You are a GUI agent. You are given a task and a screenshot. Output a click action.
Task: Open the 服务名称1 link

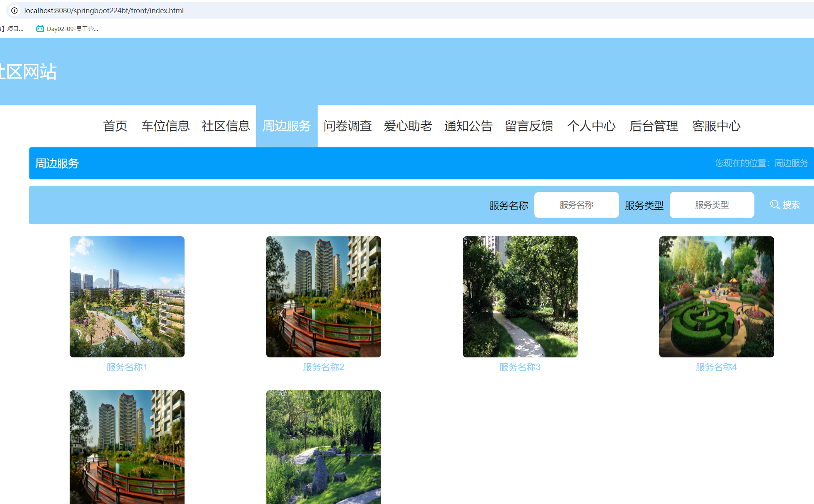pyautogui.click(x=127, y=367)
